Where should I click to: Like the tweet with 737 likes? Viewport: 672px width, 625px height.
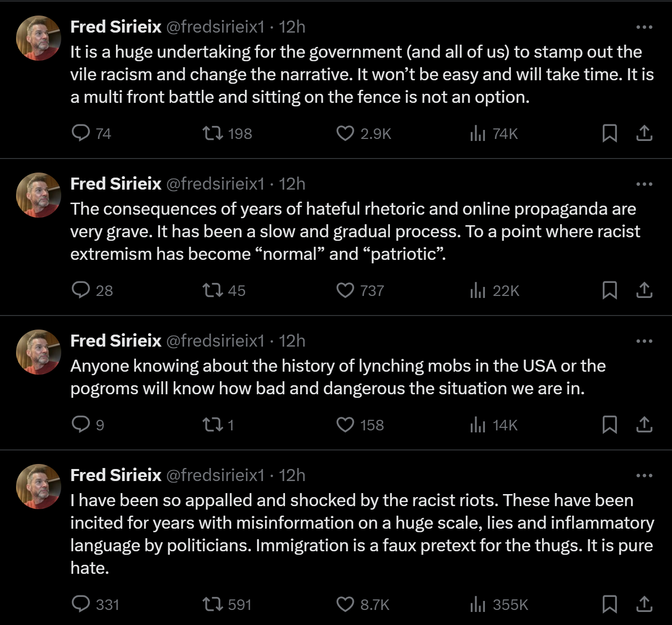point(345,290)
